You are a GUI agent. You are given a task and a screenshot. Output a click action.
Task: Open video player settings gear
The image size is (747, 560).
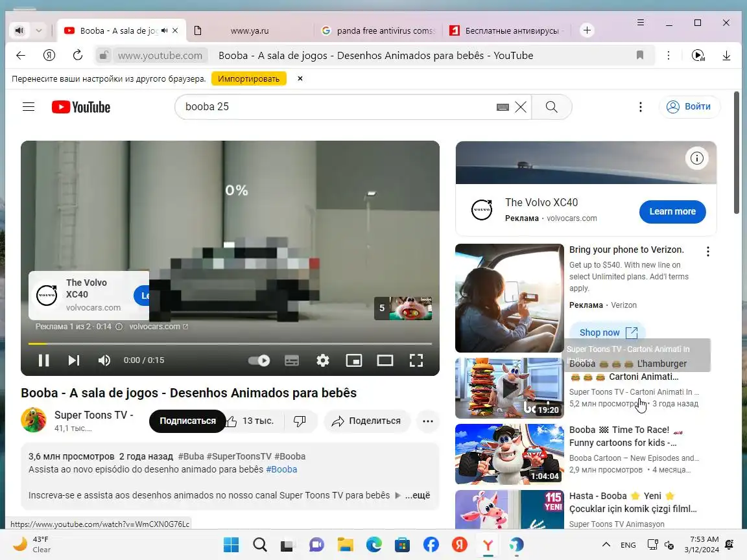point(323,360)
